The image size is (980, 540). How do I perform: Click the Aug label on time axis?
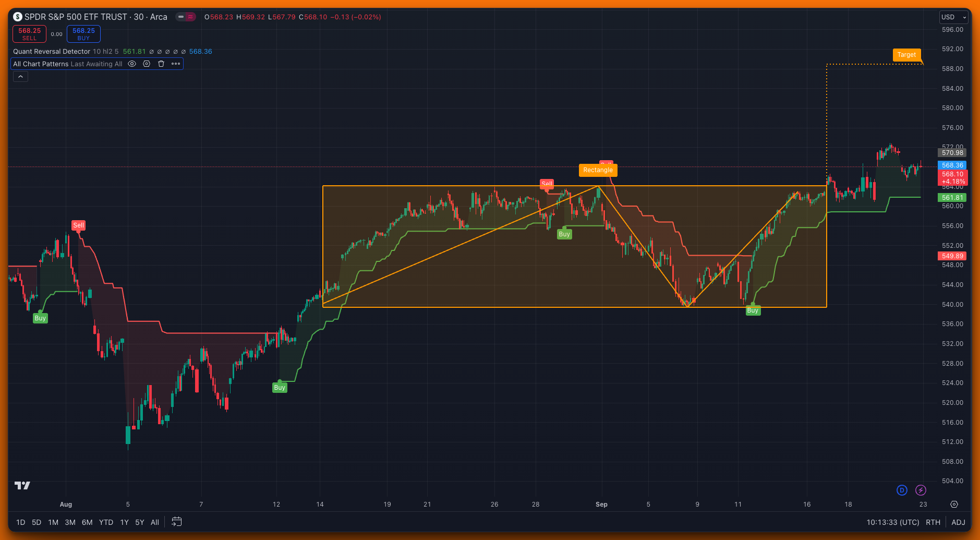(x=66, y=505)
